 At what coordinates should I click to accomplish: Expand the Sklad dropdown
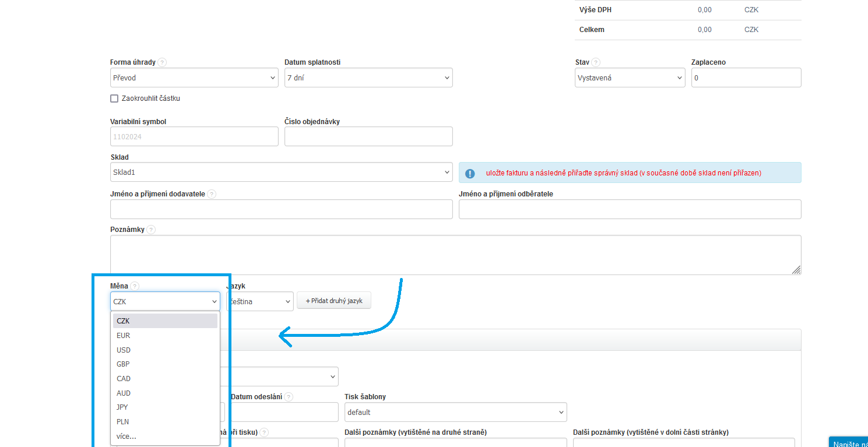point(281,172)
